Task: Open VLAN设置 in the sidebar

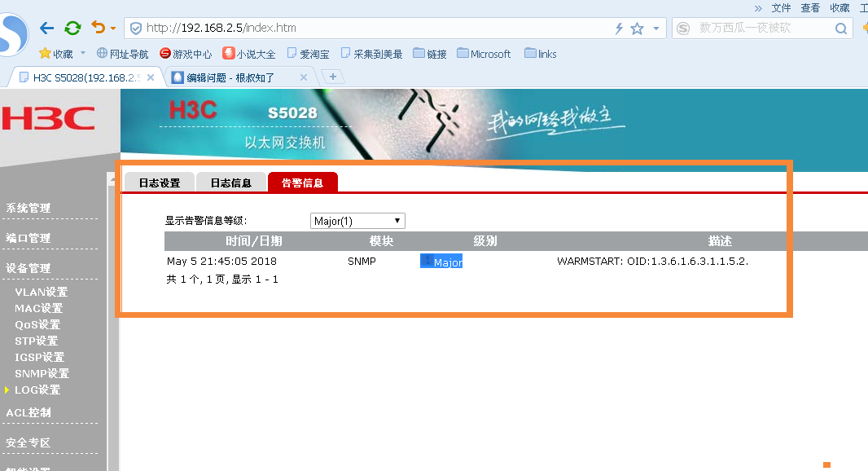Action: (41, 292)
